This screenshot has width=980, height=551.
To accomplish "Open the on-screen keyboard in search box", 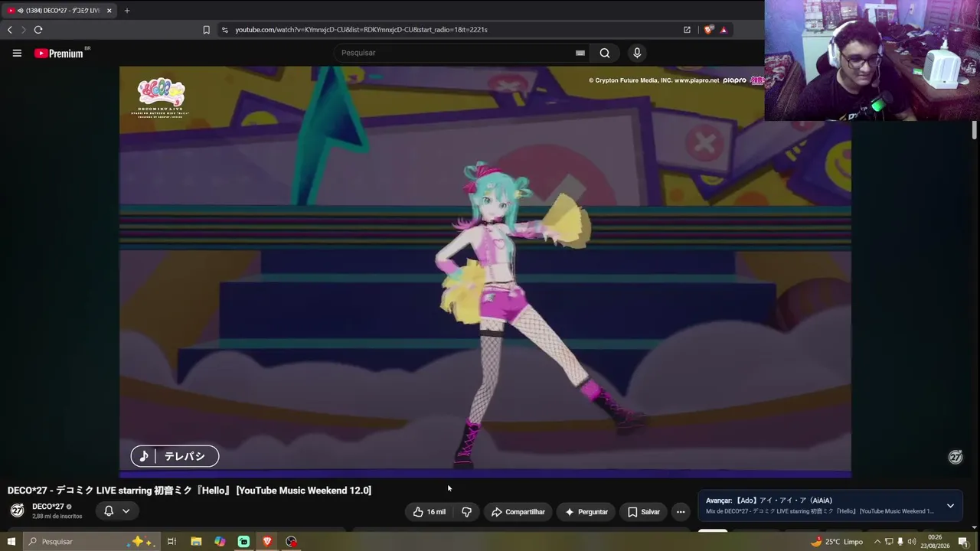I will (x=580, y=53).
